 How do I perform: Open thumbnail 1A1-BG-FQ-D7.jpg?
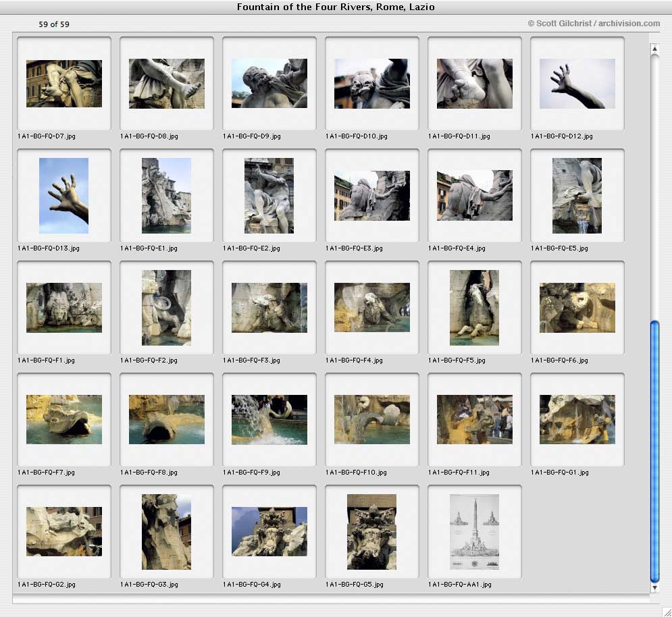[64, 84]
